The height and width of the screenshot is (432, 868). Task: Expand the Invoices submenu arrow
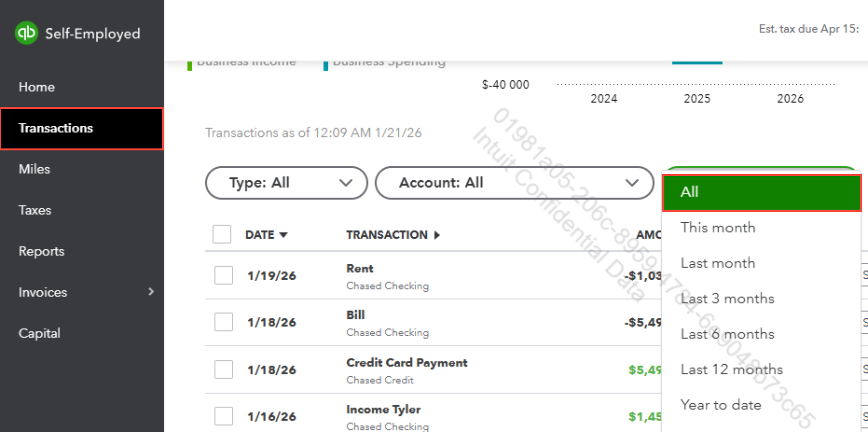click(x=151, y=291)
